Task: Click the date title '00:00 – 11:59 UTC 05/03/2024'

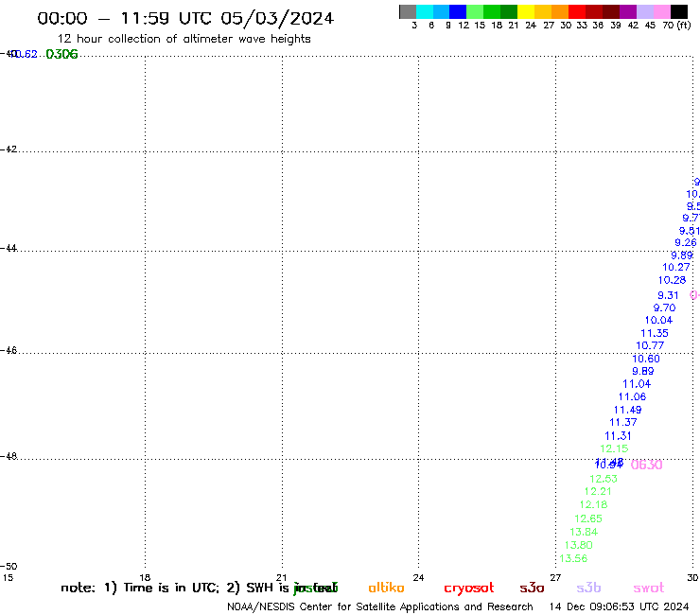Action: pyautogui.click(x=185, y=19)
